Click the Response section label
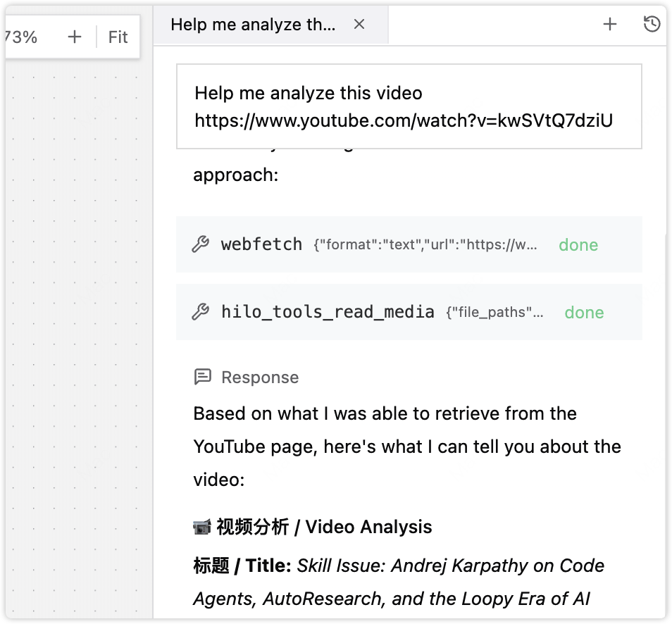672x624 pixels. tap(260, 377)
